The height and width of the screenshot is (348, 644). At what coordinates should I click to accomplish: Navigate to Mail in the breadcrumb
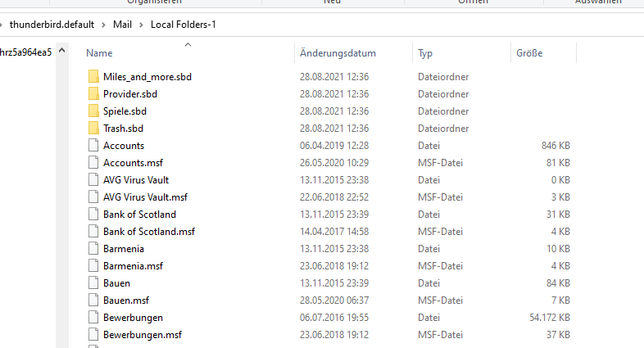pyautogui.click(x=122, y=25)
